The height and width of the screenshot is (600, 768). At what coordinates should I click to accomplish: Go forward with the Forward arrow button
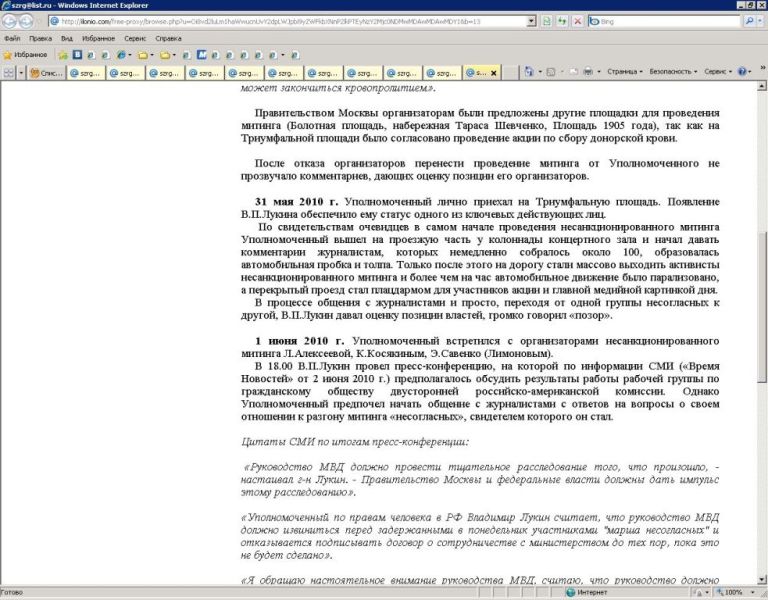(x=25, y=21)
